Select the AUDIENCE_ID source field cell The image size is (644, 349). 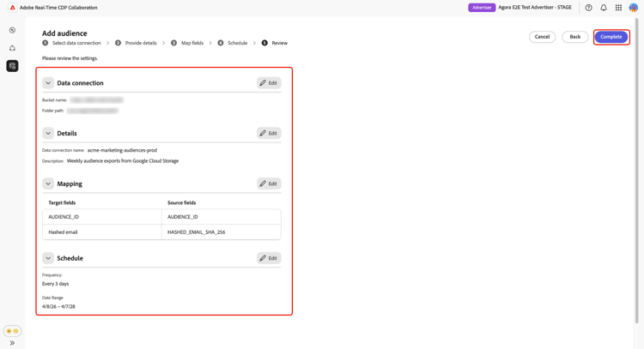(222, 217)
